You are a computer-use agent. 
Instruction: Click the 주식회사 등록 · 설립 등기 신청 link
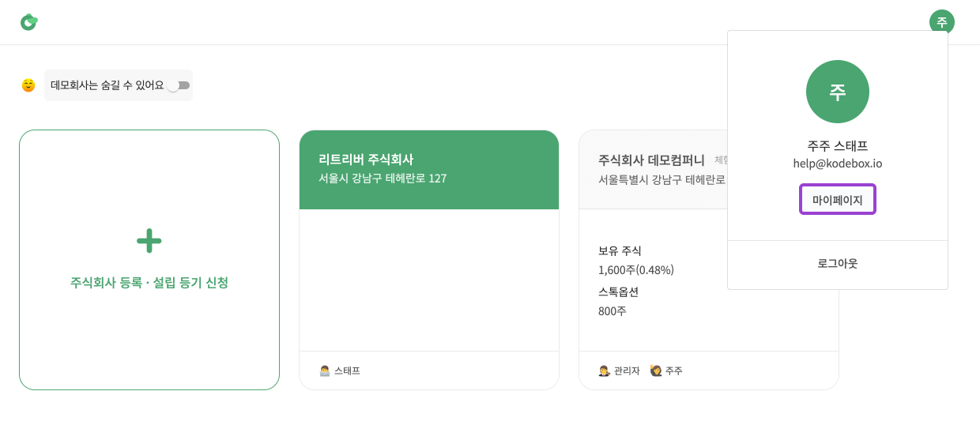point(149,283)
